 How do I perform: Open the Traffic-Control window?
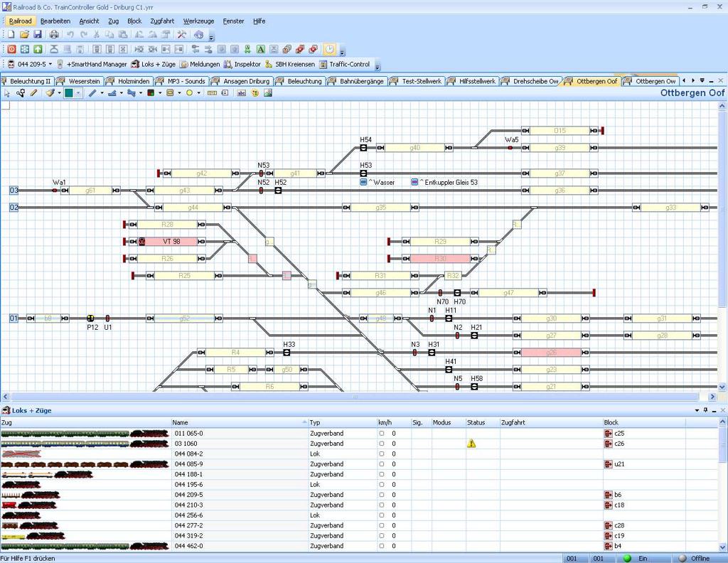pyautogui.click(x=345, y=64)
